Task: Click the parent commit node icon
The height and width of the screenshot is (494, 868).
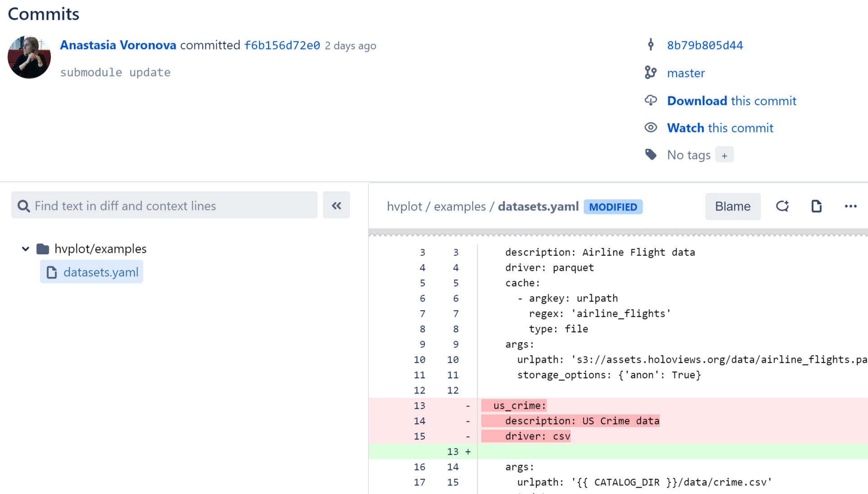Action: pos(650,45)
